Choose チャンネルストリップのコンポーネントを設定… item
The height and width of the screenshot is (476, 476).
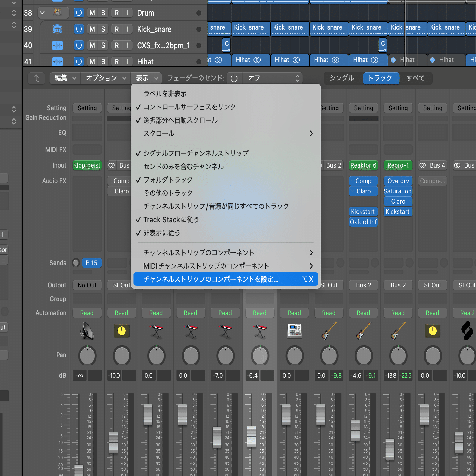click(x=226, y=279)
